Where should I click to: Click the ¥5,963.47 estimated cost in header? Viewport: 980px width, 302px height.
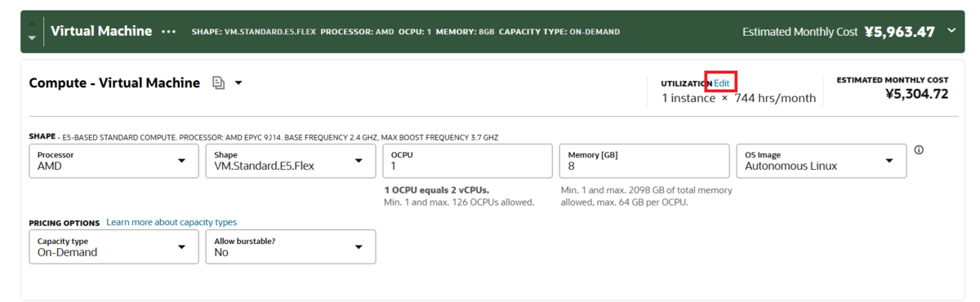[x=899, y=32]
